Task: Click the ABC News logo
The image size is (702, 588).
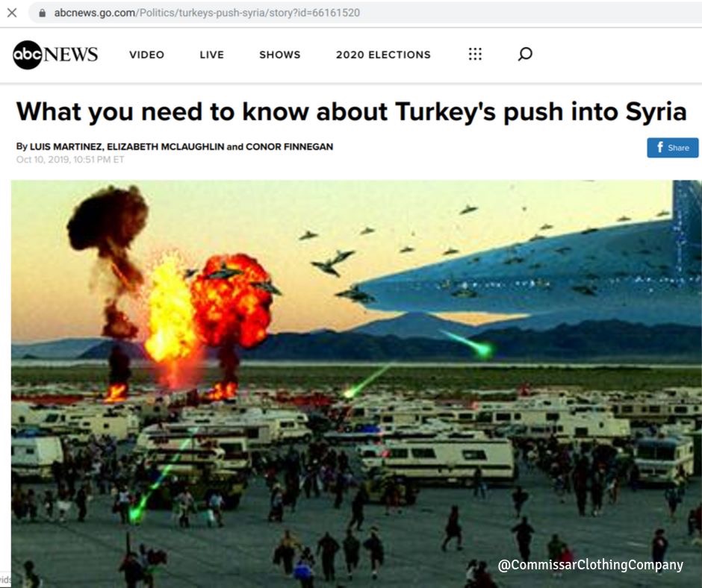Action: [55, 54]
